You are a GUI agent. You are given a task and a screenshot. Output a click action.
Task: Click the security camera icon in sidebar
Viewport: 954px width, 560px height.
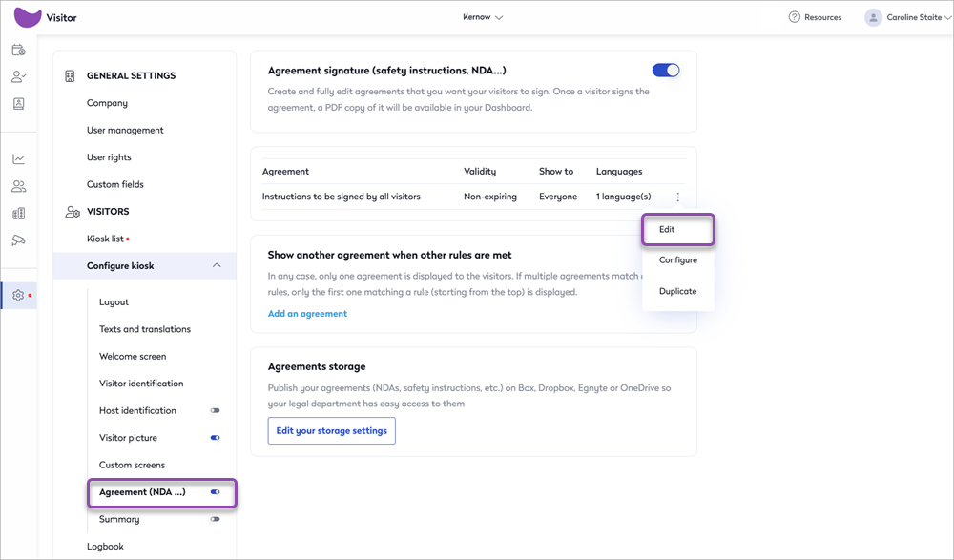pos(18,240)
